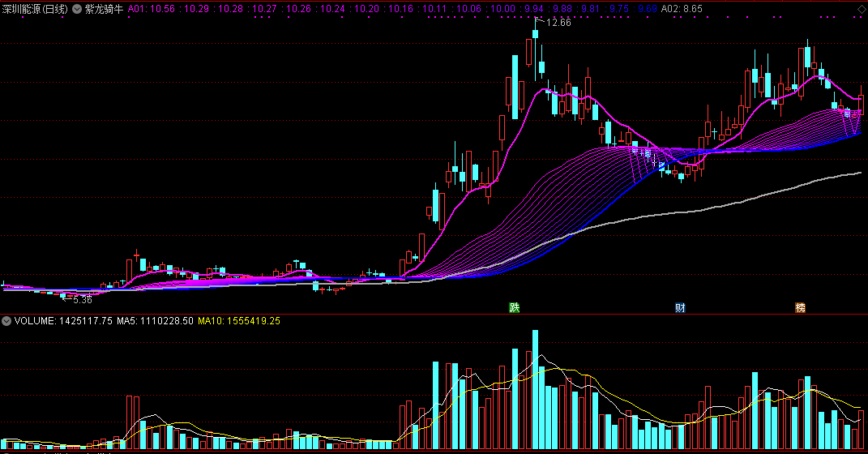Click the blue 财 event marker
The height and width of the screenshot is (454, 868).
point(680,308)
